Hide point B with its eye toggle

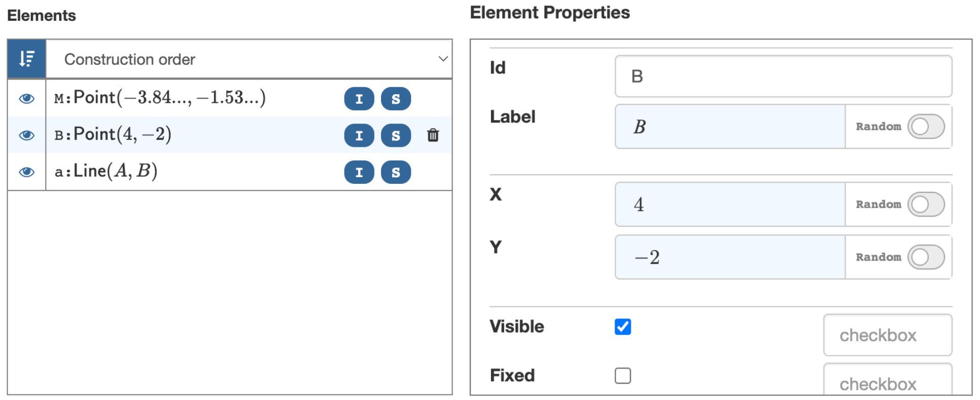(26, 135)
